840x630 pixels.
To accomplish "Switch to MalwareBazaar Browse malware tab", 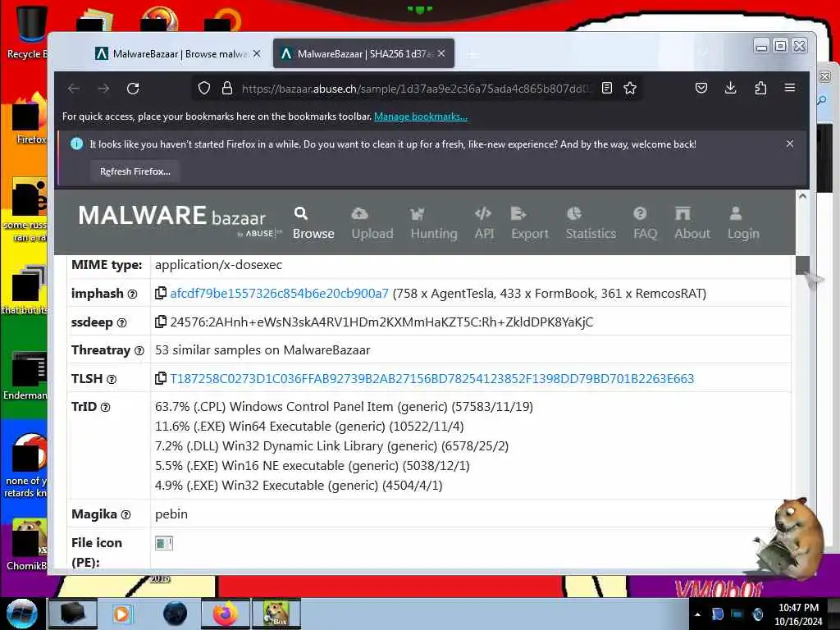I will [178, 53].
